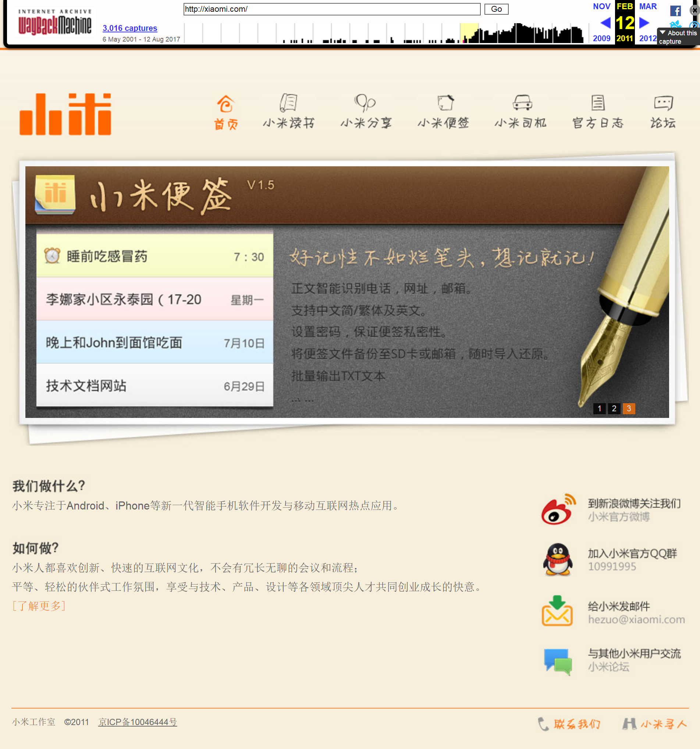This screenshot has height=749, width=700.
Task: Select slide 1 in the banner carousel
Action: click(x=599, y=409)
